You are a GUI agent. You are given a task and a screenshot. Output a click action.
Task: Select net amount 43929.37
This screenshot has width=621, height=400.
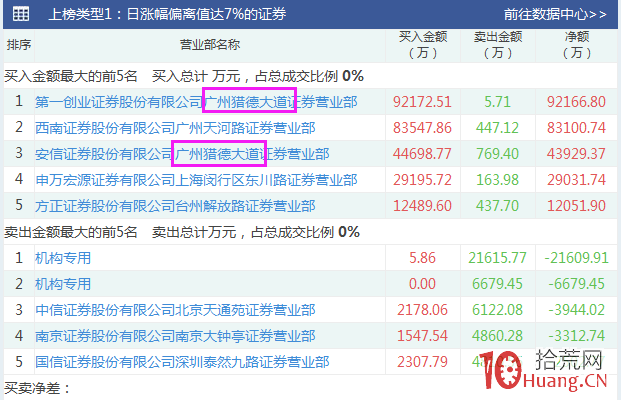coord(576,154)
